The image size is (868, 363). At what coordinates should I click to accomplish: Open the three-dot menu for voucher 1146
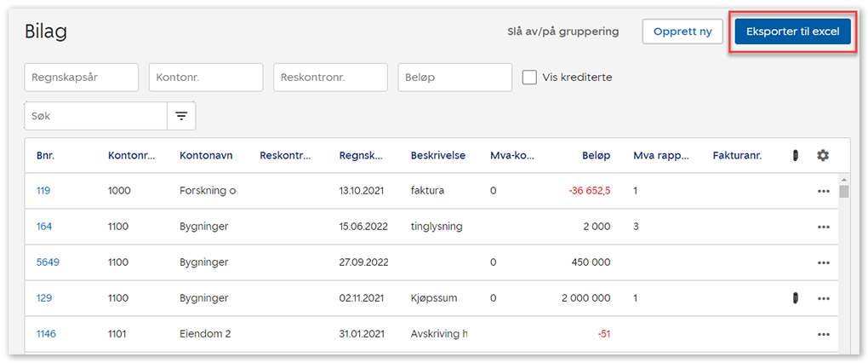(823, 334)
